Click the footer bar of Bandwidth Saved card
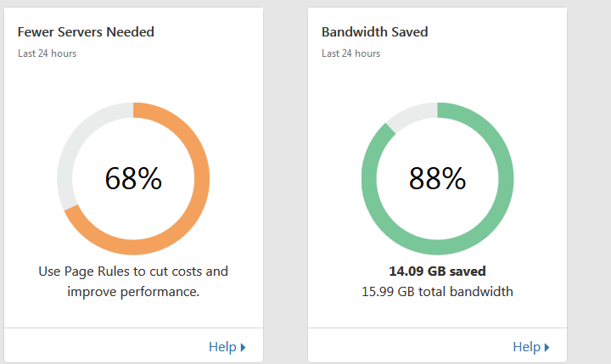 click(x=407, y=345)
